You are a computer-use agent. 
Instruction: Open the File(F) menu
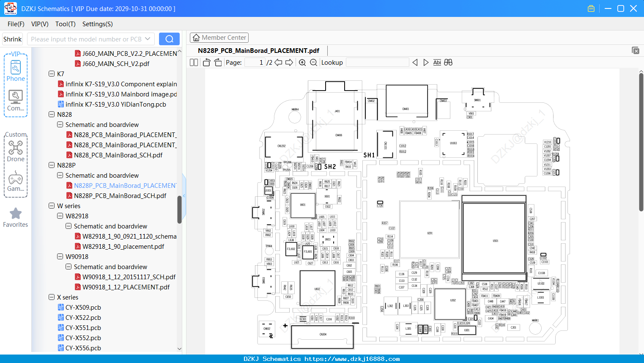(16, 24)
